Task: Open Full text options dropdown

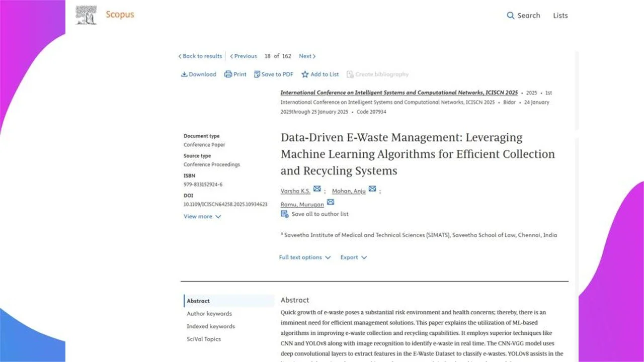Action: point(305,257)
